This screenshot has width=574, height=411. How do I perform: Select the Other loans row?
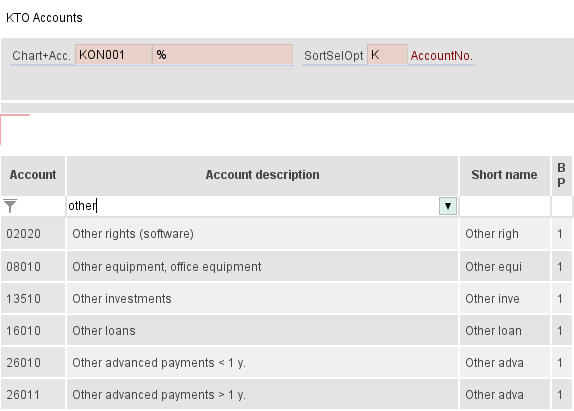click(x=286, y=330)
